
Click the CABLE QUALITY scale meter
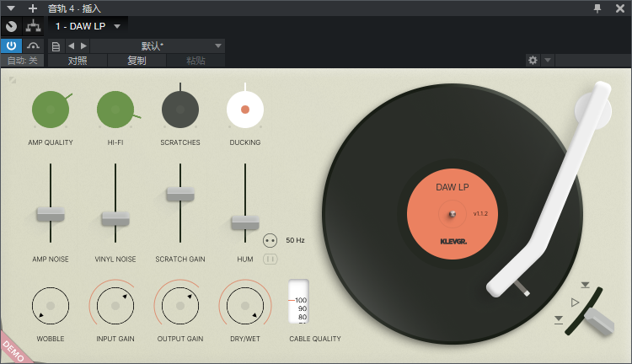(x=298, y=301)
